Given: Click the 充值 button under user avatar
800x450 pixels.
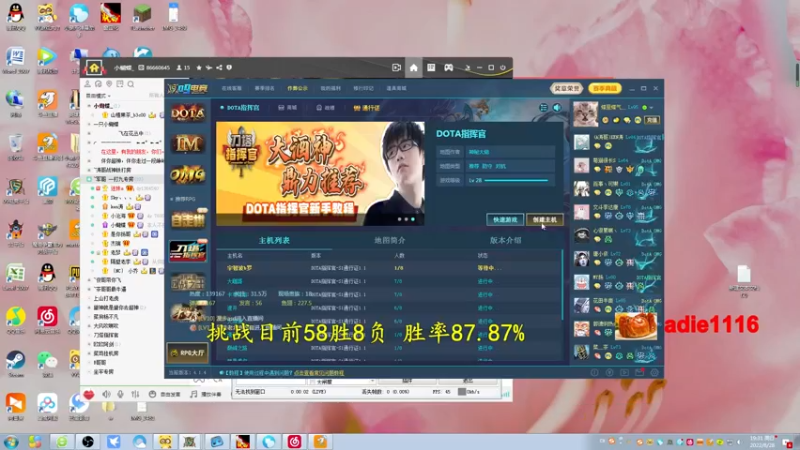Looking at the screenshot, I should pos(653,120).
